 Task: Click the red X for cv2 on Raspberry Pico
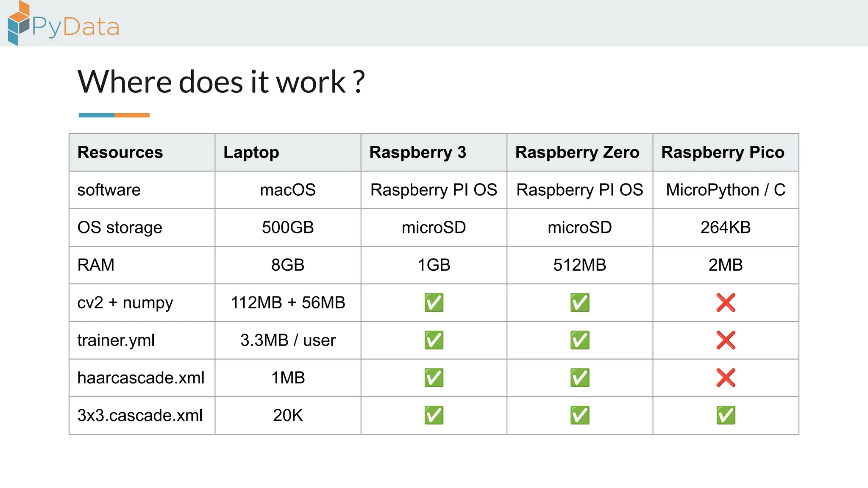[x=726, y=302]
